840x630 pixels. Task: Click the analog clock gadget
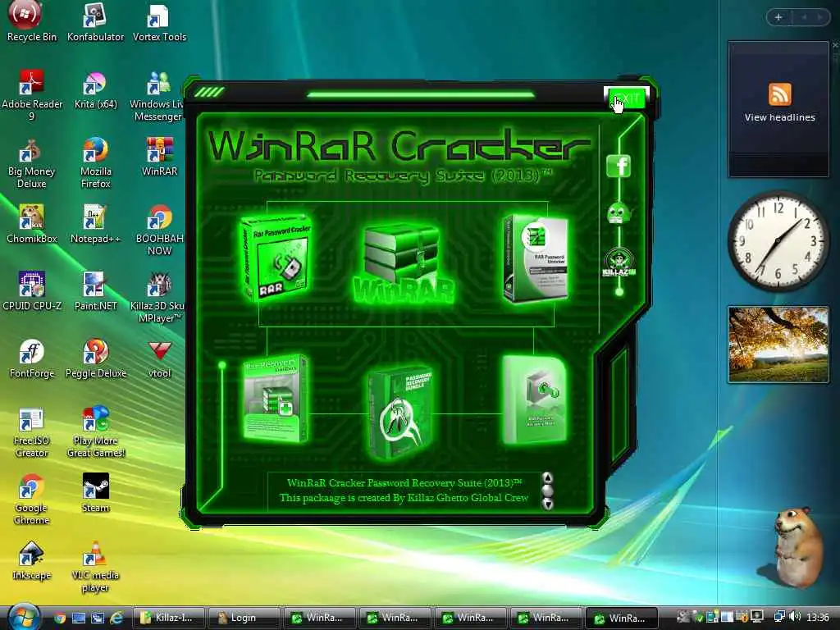click(x=778, y=241)
